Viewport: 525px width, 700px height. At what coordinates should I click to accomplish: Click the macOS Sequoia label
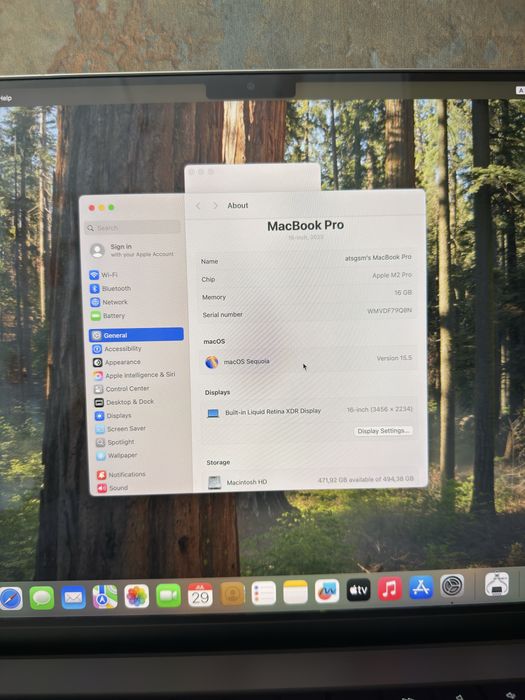246,362
